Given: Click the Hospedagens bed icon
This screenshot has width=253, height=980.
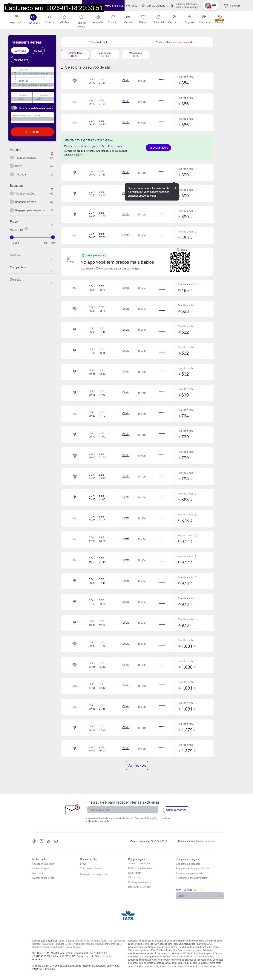Looking at the screenshot, I should point(16,17).
